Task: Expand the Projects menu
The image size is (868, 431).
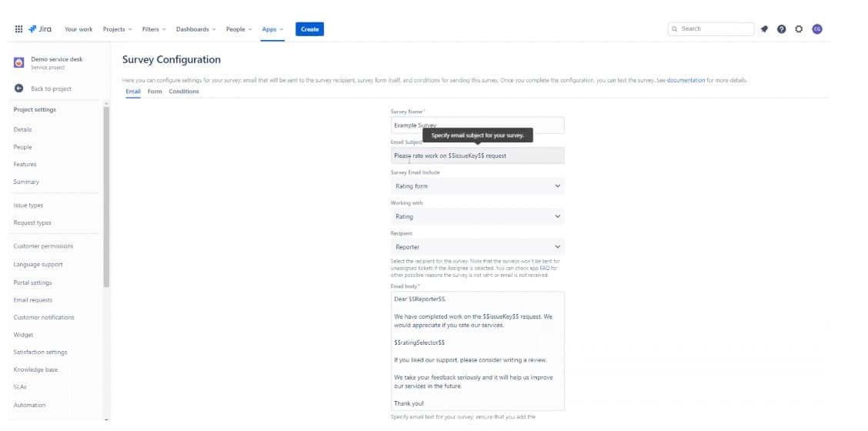Action: tap(118, 29)
